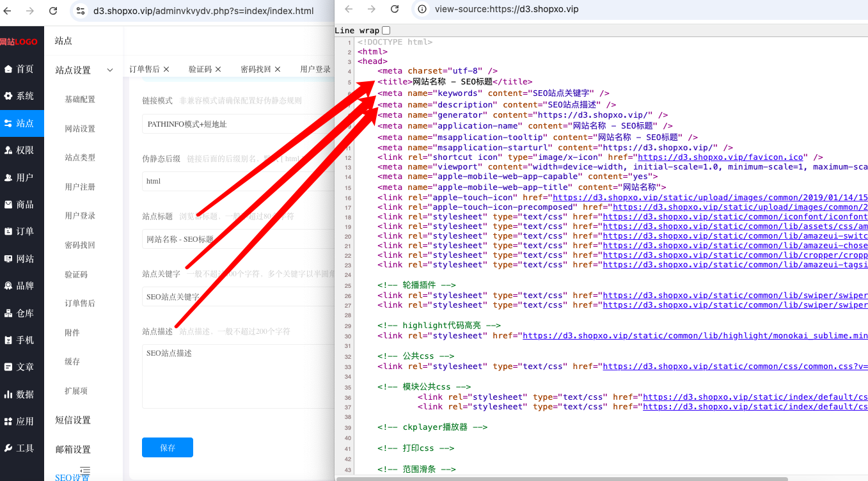The image size is (868, 481).
Task: Toggle the Line wrap checkbox
Action: coord(386,31)
